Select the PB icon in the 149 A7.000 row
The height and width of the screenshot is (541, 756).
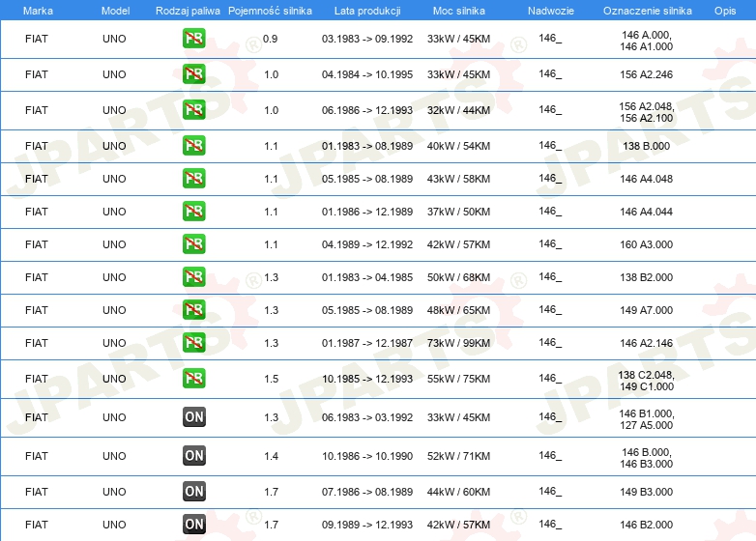(x=193, y=310)
